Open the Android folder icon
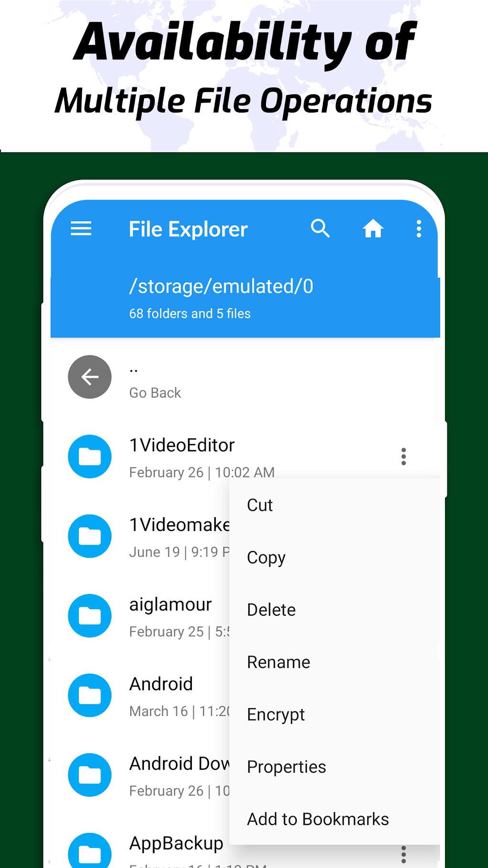 (90, 695)
